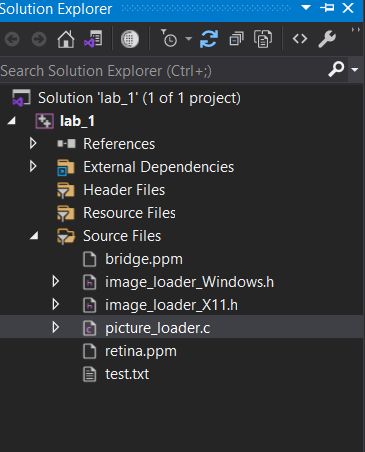
Task: Click the retina.ppm file icon
Action: pyautogui.click(x=89, y=351)
